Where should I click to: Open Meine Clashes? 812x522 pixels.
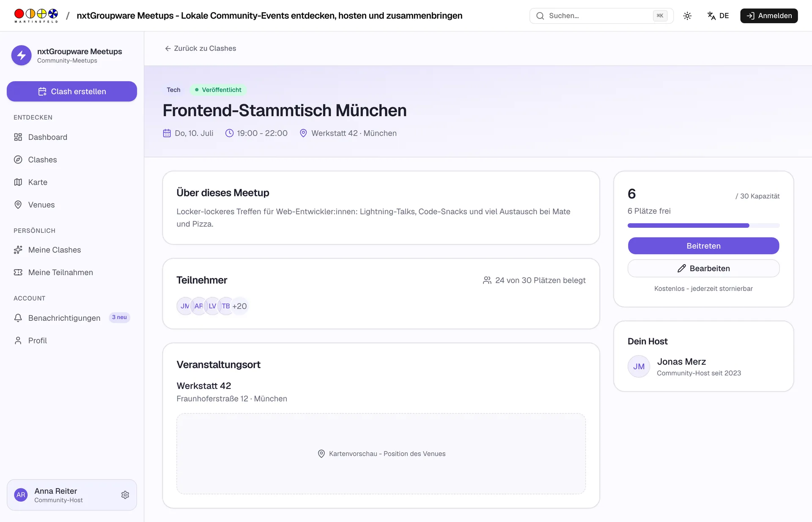pos(72,250)
